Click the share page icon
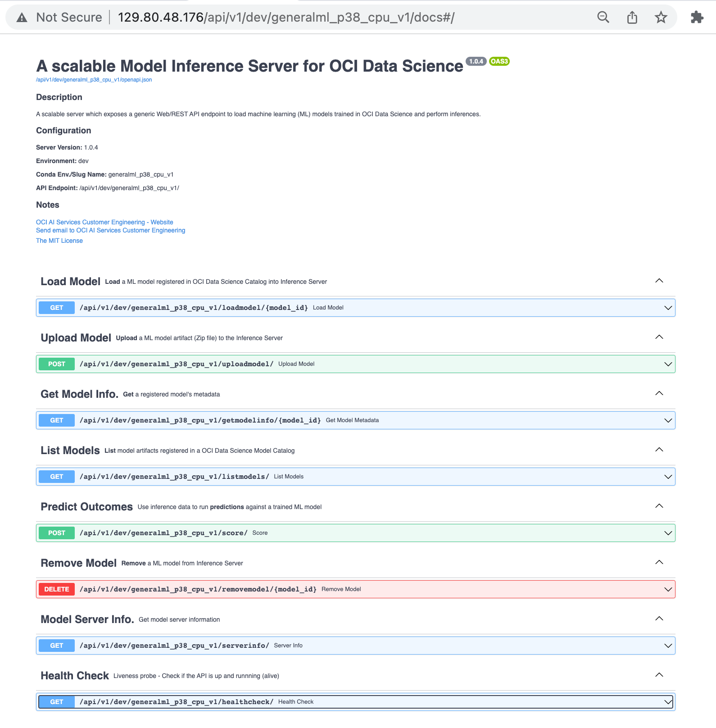This screenshot has width=716, height=728. pos(632,18)
